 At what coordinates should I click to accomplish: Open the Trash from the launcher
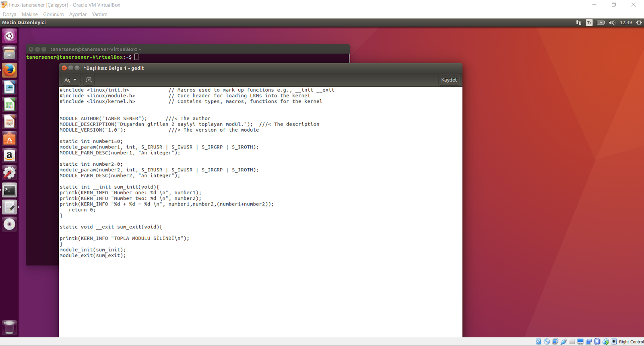click(9, 327)
